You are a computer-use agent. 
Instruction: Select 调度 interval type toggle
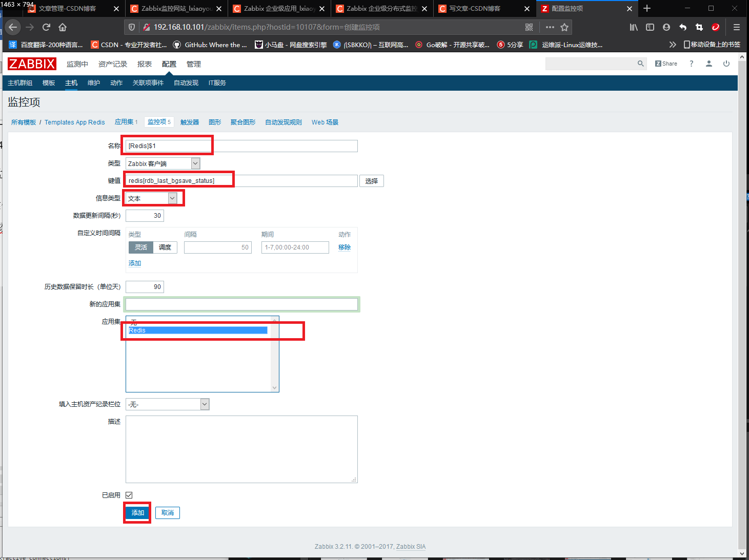pos(165,247)
